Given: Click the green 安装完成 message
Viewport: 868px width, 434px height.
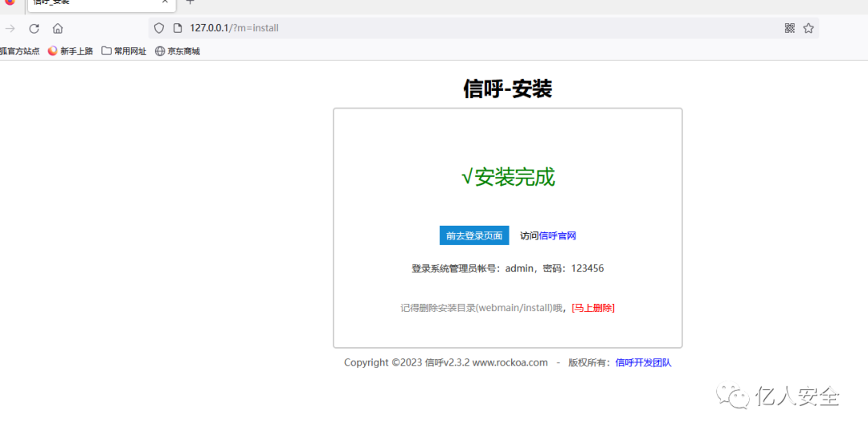Looking at the screenshot, I should coord(508,178).
